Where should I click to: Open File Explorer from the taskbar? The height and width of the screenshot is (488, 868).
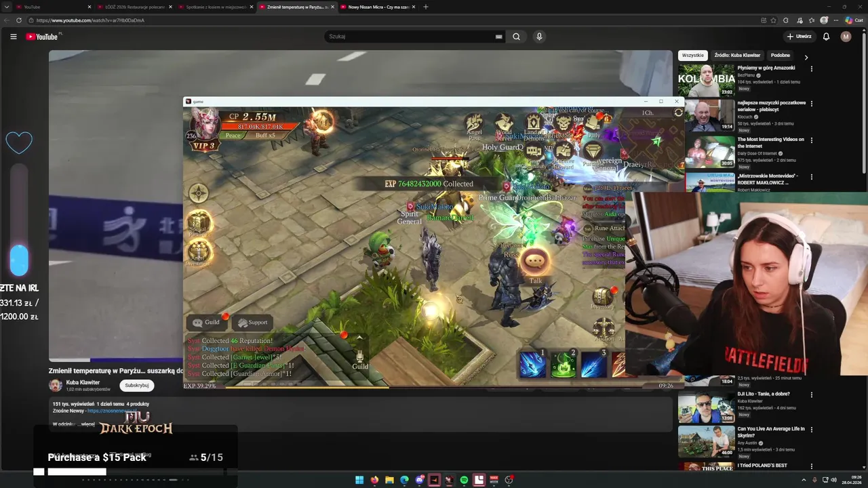coord(389,480)
